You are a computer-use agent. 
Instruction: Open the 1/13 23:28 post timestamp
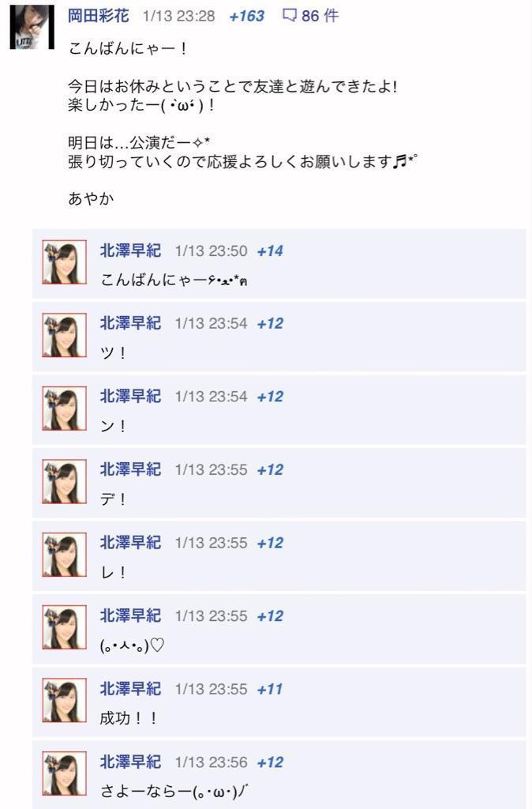click(178, 16)
